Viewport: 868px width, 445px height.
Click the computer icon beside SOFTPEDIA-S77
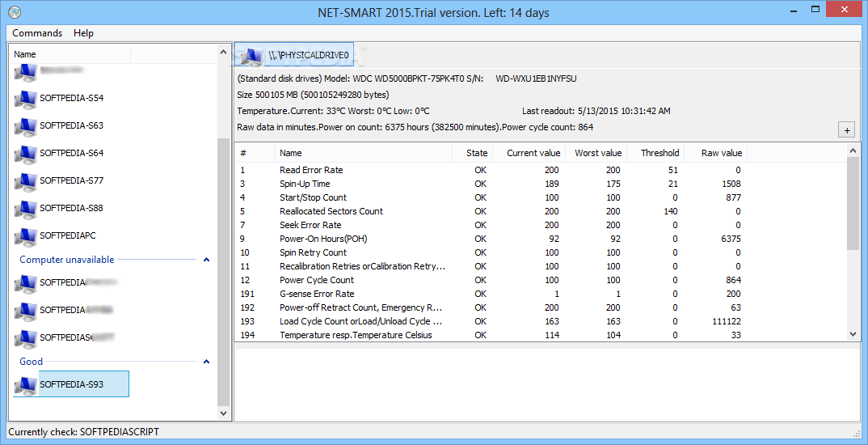(26, 181)
